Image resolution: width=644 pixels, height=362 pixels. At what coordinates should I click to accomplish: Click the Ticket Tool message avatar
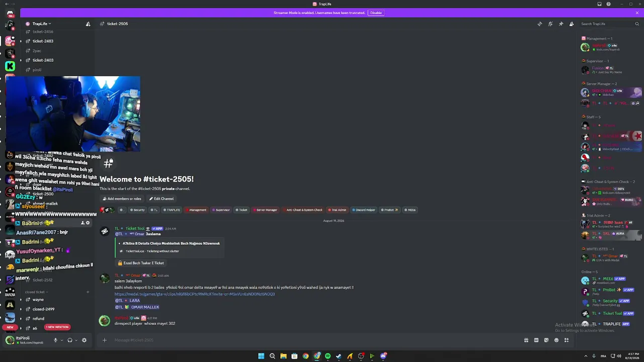pos(105,231)
